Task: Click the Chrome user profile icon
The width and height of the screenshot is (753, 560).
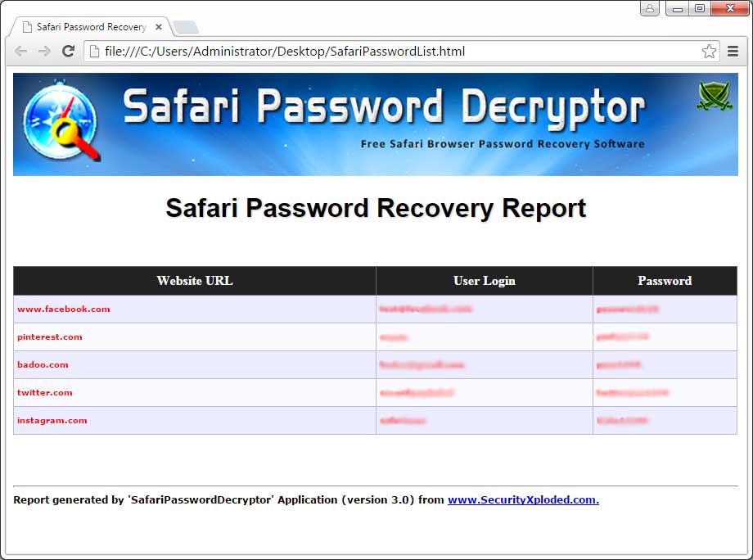Action: pyautogui.click(x=650, y=8)
